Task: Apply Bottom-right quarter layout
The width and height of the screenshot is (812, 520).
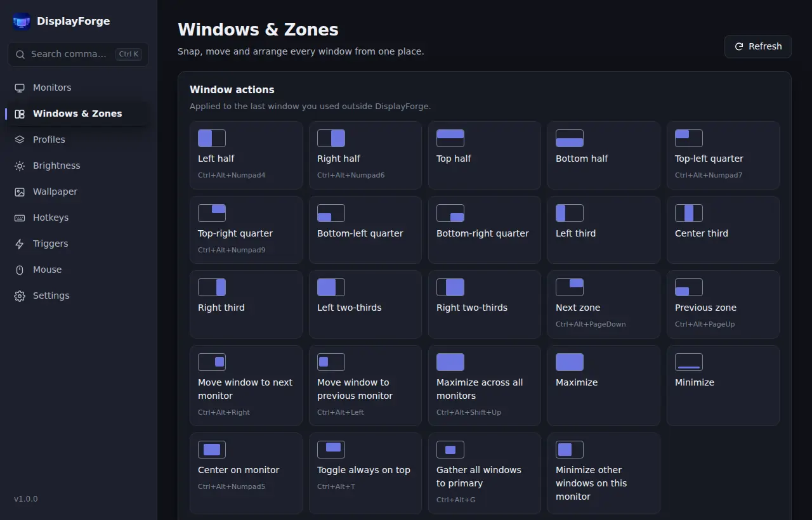Action: pos(485,230)
